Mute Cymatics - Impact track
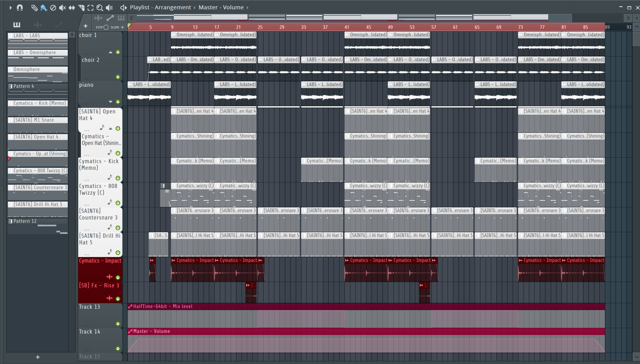This screenshot has height=364, width=640. [x=118, y=277]
